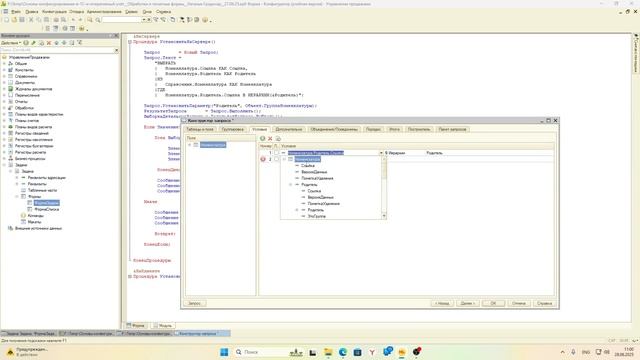Expand Отчеты node in configuration tree

[4, 101]
